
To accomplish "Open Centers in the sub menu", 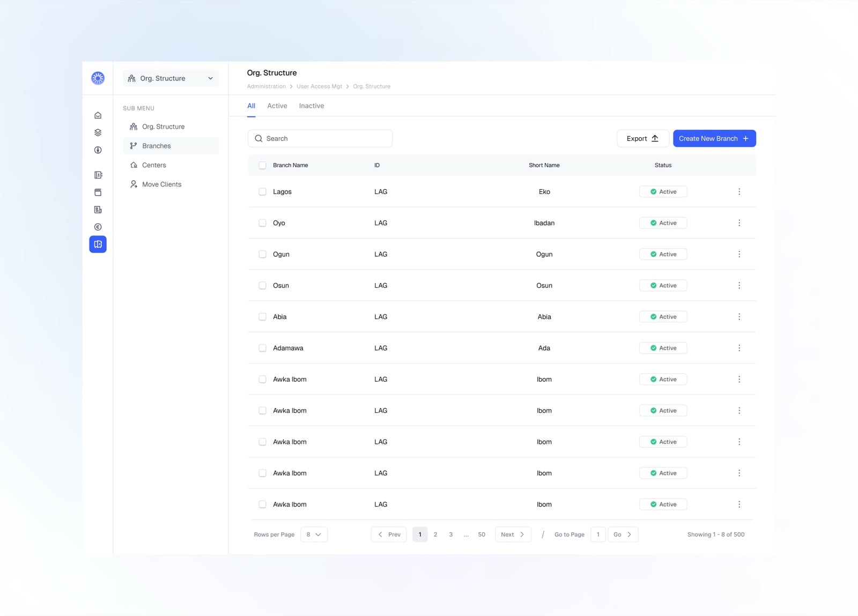I will tap(171, 165).
